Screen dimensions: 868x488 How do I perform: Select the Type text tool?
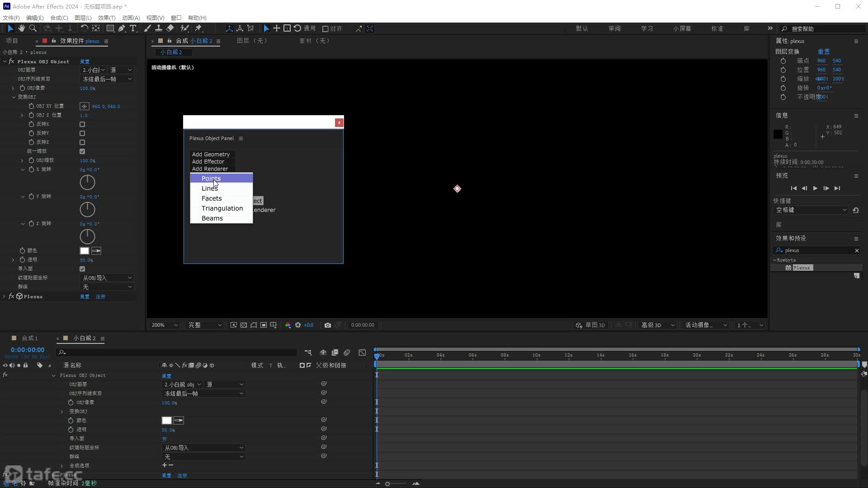click(x=133, y=28)
